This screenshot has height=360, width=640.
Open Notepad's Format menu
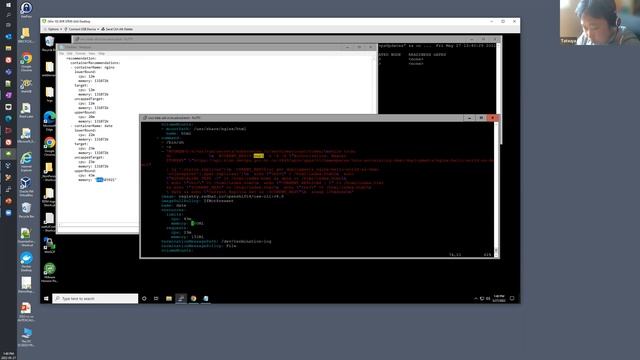click(x=80, y=53)
